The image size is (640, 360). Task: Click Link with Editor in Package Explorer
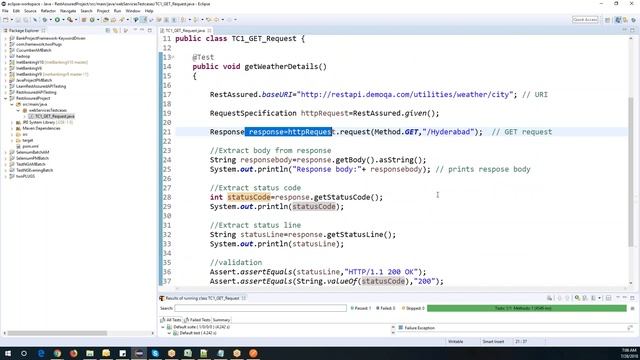[x=116, y=31]
